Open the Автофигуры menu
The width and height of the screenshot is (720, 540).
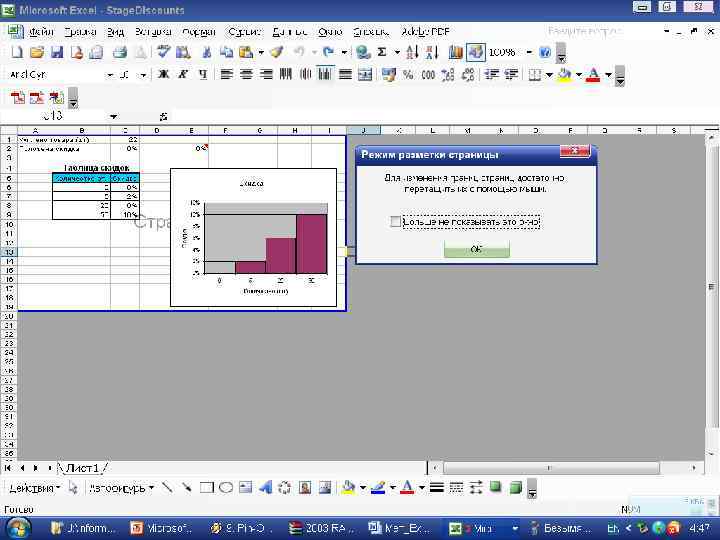pyautogui.click(x=121, y=488)
